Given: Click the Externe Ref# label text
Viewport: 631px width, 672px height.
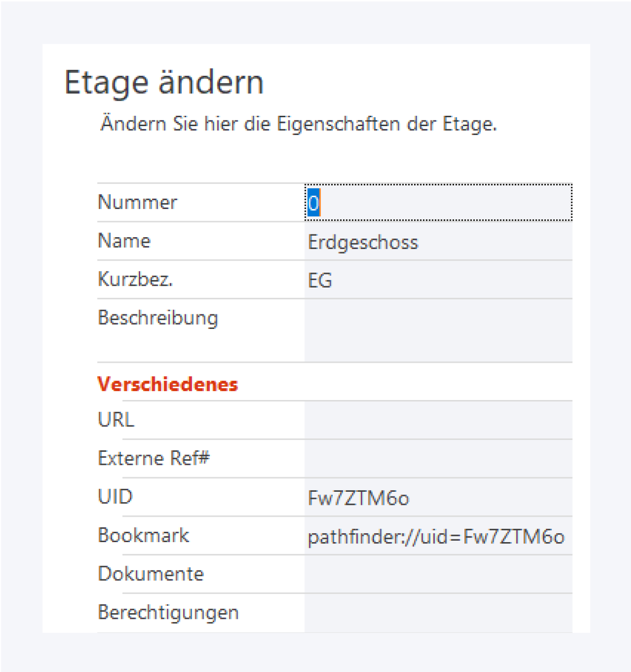Looking at the screenshot, I should tap(153, 458).
